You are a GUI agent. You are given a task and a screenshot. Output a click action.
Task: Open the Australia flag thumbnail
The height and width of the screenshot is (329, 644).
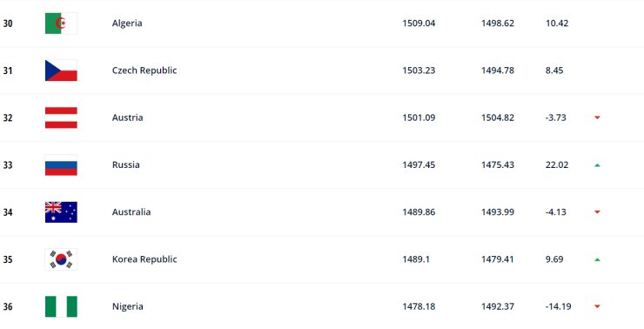coord(61,212)
